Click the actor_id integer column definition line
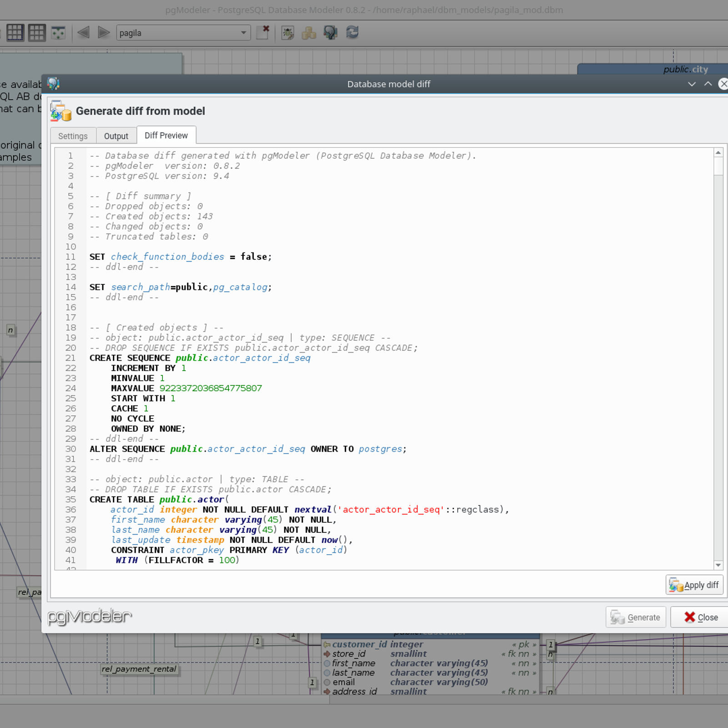The height and width of the screenshot is (728, 728). [310, 510]
